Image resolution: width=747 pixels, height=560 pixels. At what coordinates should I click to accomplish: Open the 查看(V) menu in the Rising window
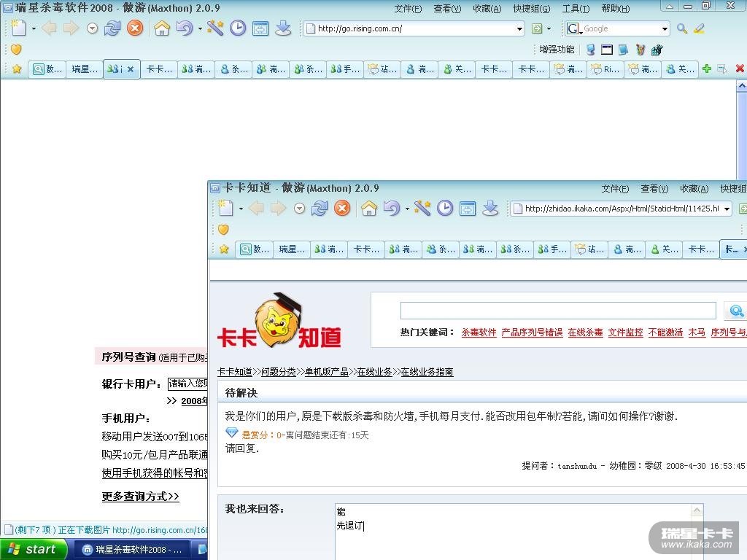point(447,9)
